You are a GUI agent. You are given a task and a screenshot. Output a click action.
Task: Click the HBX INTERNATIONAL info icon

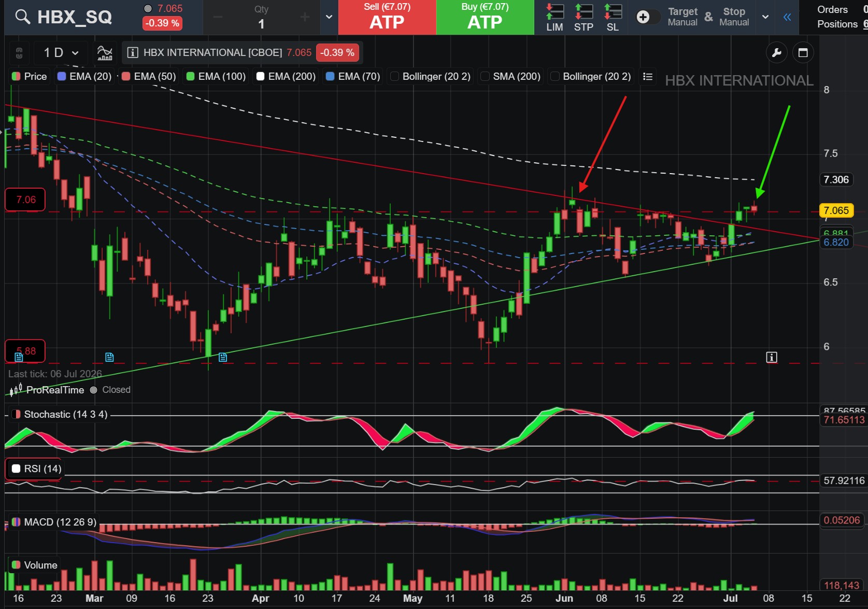click(133, 52)
